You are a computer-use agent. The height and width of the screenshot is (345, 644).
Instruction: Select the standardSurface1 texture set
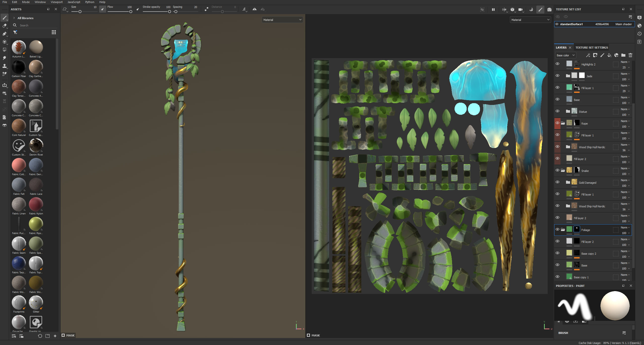pos(571,24)
